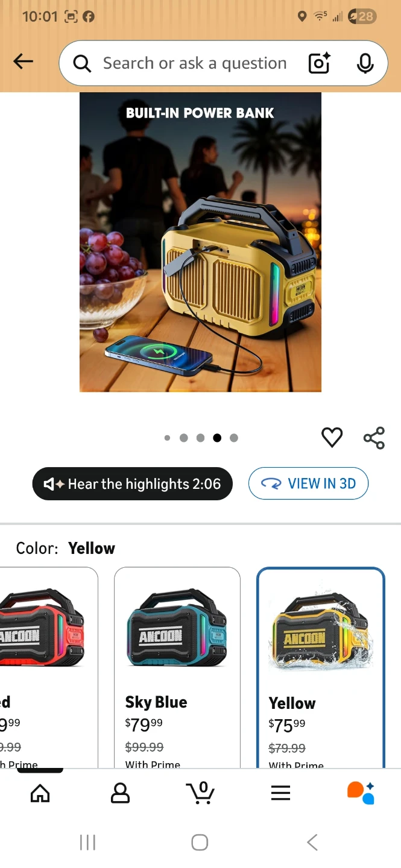This screenshot has height=868, width=401.
Task: Click VIEW IN 3D button
Action: coord(308,483)
